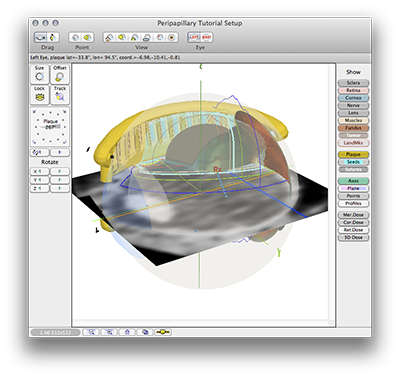400x377 pixels.
Task: Select the Offset plaque tool
Action: click(60, 74)
